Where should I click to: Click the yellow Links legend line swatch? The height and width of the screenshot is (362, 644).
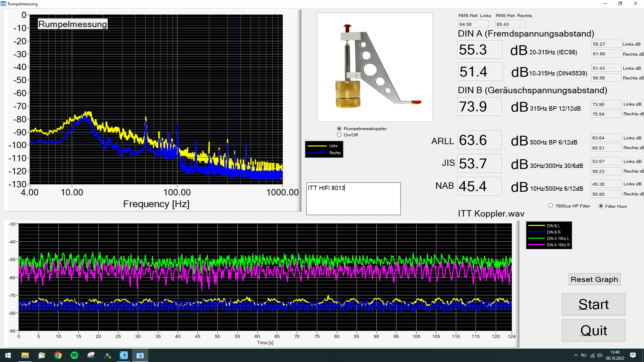(x=317, y=146)
